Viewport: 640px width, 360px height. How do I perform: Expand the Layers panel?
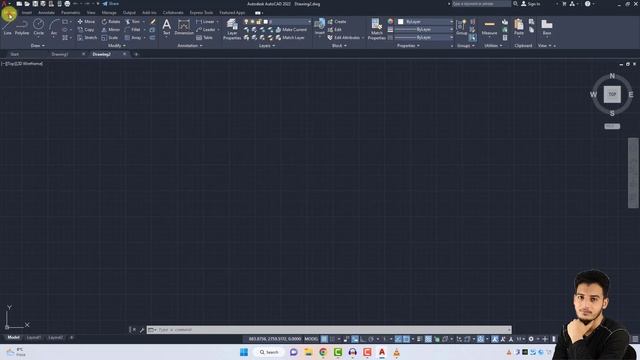[267, 46]
